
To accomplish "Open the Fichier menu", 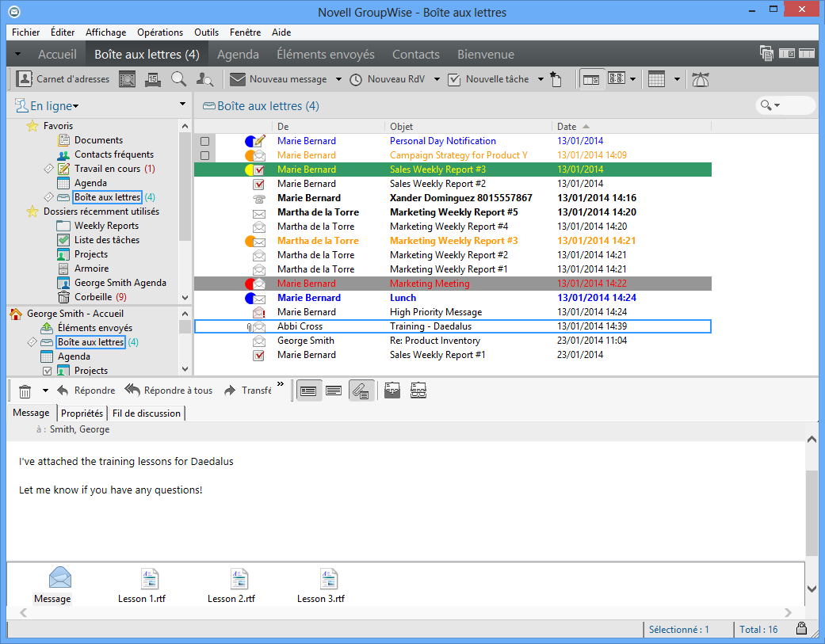I will 26,32.
